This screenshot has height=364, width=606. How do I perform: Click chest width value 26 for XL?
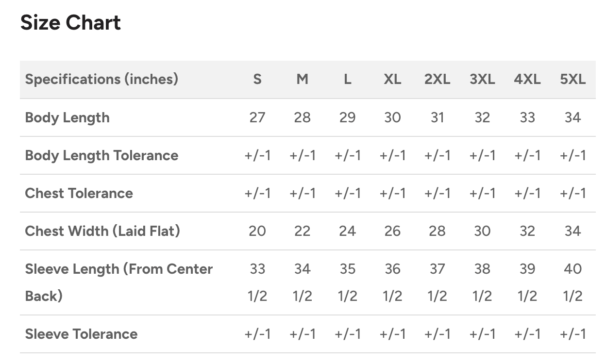tap(392, 231)
